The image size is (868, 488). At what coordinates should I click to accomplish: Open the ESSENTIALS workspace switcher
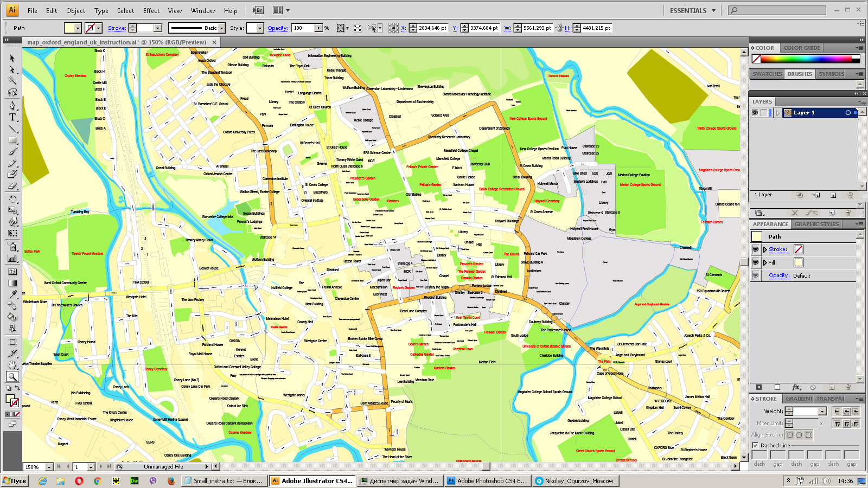click(692, 10)
